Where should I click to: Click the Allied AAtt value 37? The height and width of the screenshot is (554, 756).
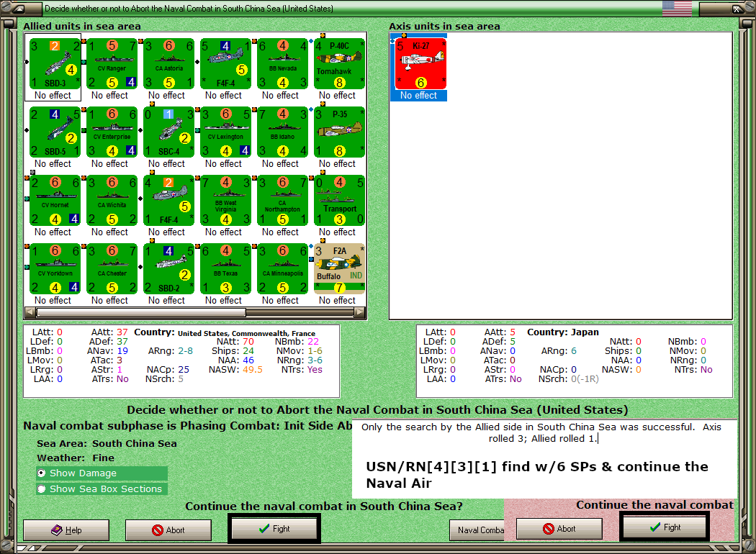pos(122,332)
